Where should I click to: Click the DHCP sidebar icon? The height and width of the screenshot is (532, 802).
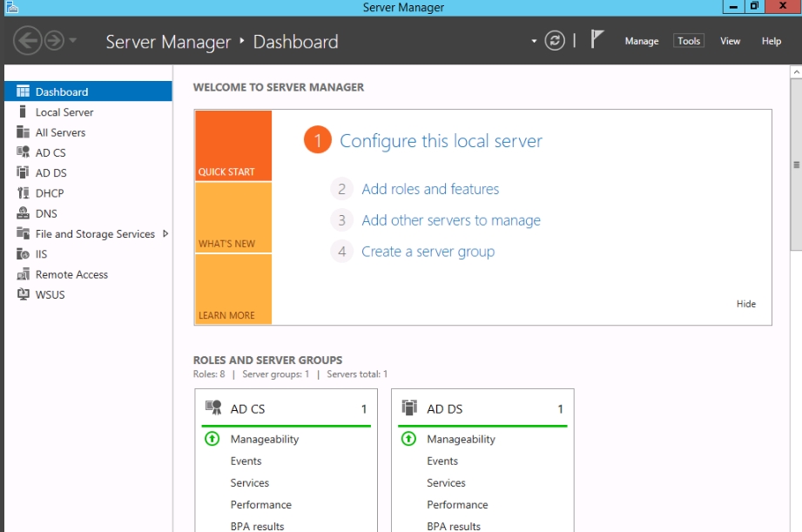pyautogui.click(x=23, y=192)
